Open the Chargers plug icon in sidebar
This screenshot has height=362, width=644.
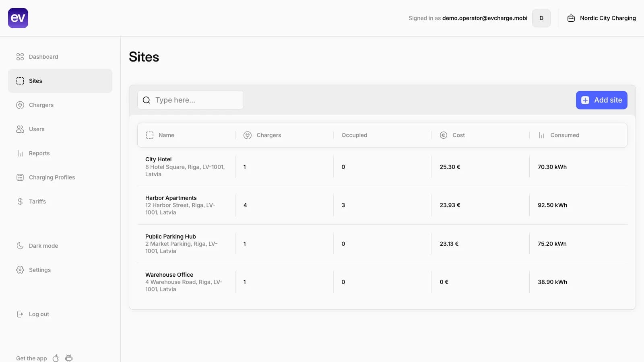(x=20, y=105)
